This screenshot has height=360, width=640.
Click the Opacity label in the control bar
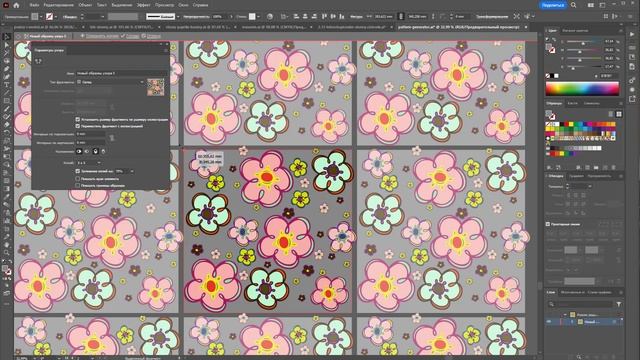(196, 17)
